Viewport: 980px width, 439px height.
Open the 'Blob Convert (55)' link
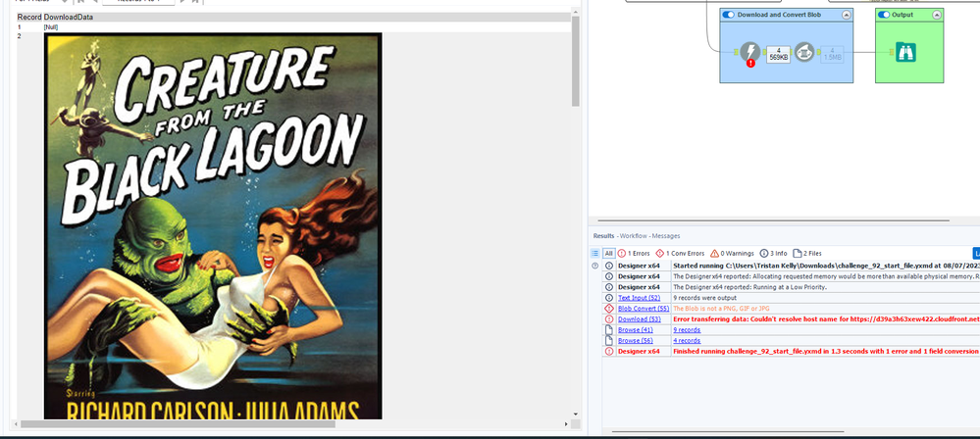(644, 309)
